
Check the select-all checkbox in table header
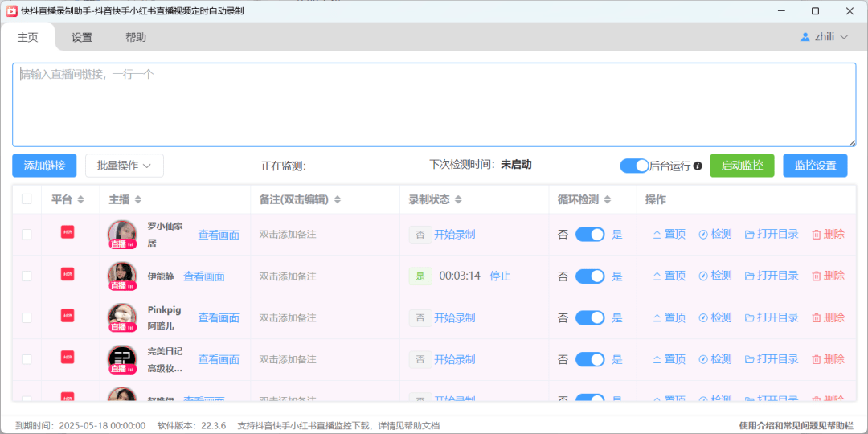27,199
